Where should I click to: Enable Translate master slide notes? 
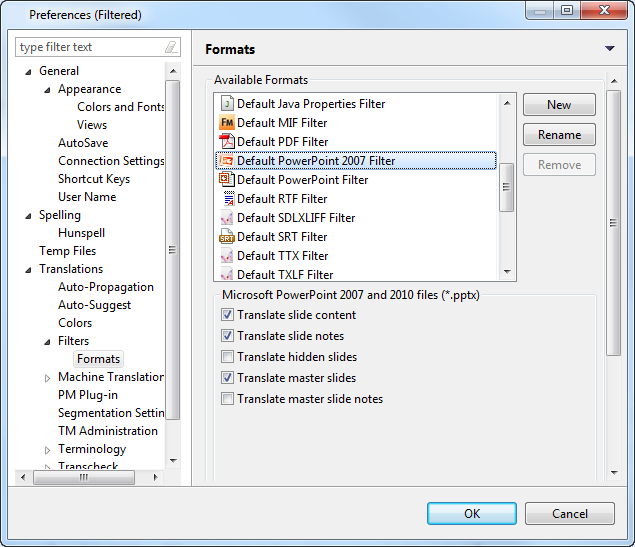227,399
